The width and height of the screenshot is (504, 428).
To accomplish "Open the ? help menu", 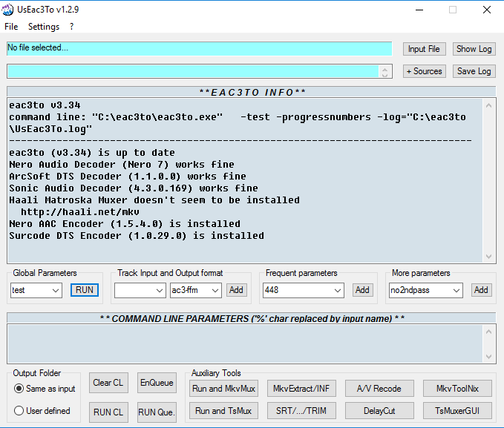I will tap(71, 27).
